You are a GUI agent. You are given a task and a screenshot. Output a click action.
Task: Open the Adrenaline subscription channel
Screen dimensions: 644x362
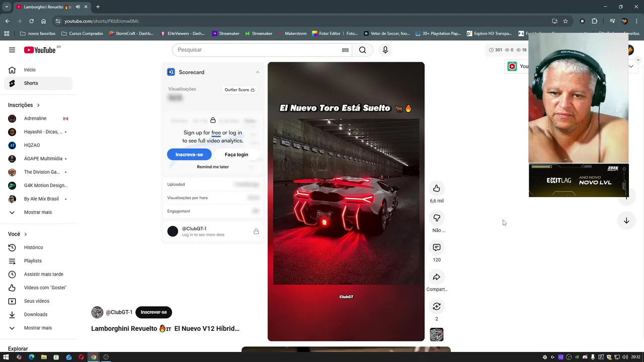[x=38, y=119]
